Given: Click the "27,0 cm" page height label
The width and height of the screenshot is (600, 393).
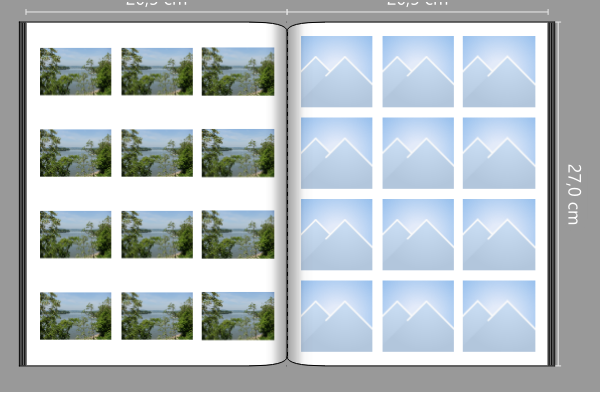Looking at the screenshot, I should tap(574, 194).
